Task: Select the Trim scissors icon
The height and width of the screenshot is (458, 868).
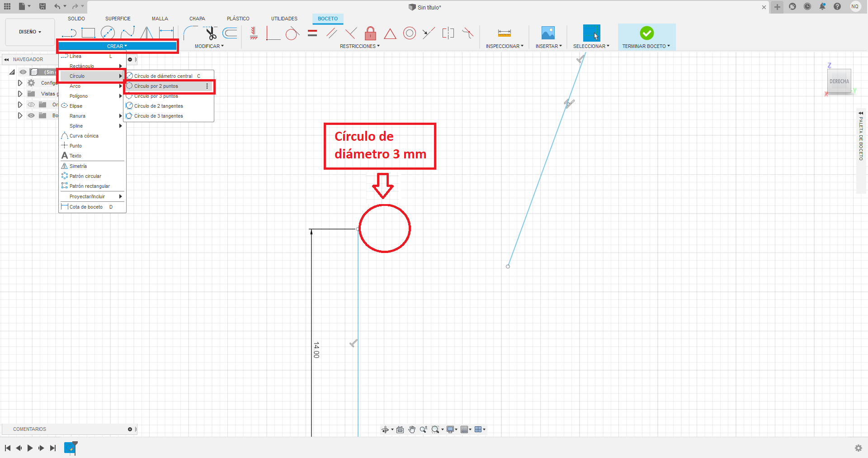Action: (x=211, y=33)
